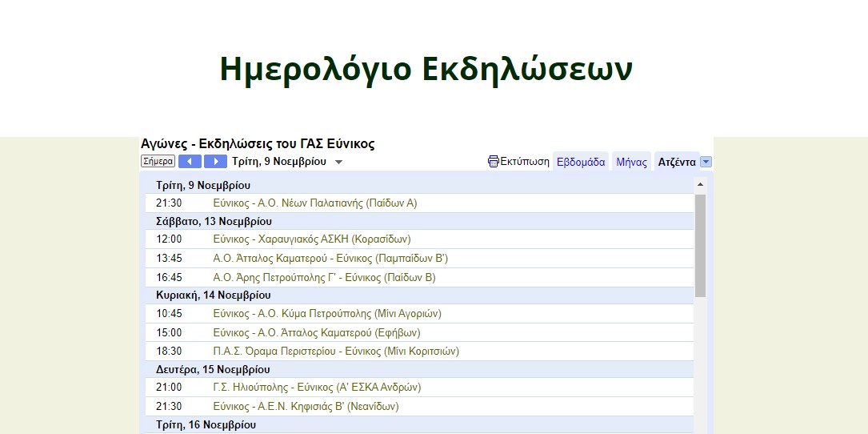Open event Εύνικος - Α.Ο. Νέων Παλατιανής
868x434 pixels.
pos(314,203)
